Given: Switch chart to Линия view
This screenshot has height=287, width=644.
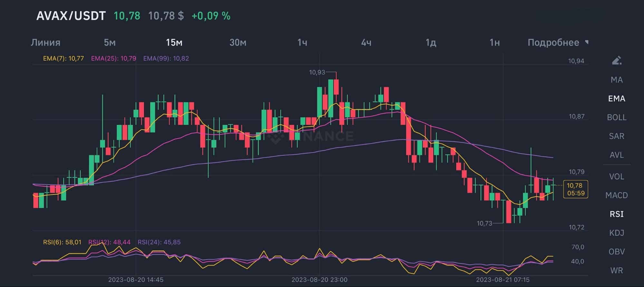Looking at the screenshot, I should (x=45, y=42).
